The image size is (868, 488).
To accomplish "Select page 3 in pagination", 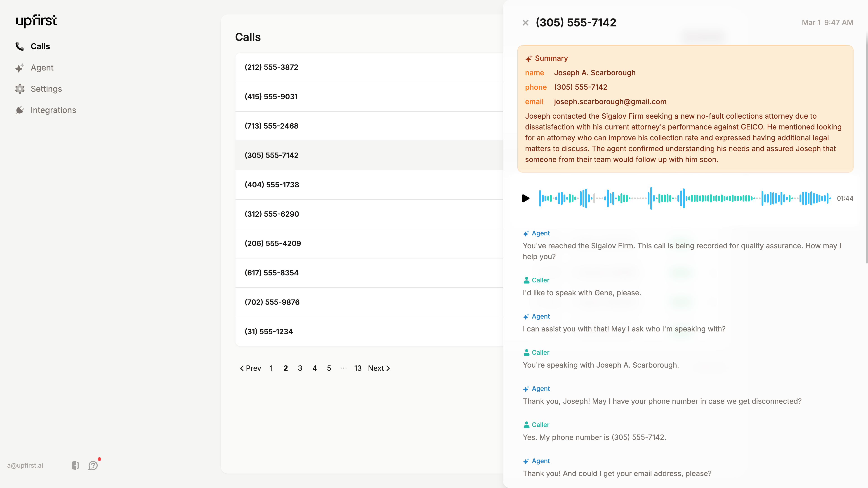I will 300,368.
